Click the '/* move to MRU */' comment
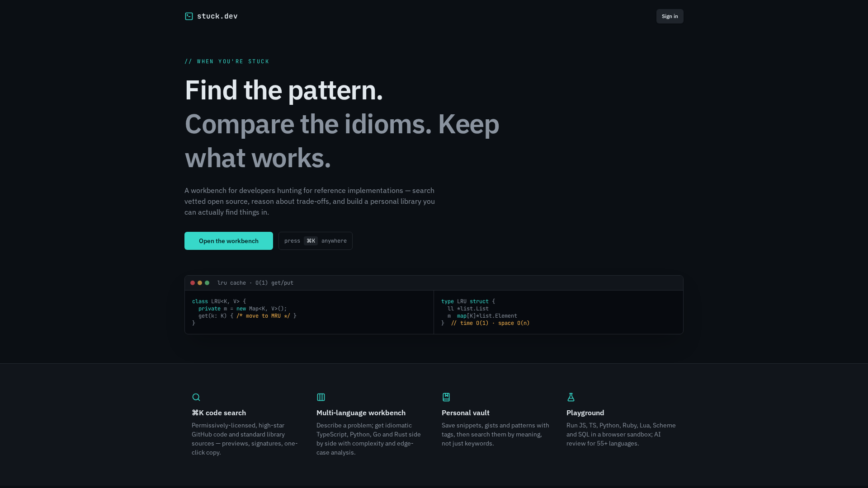The height and width of the screenshot is (488, 868). pyautogui.click(x=263, y=316)
